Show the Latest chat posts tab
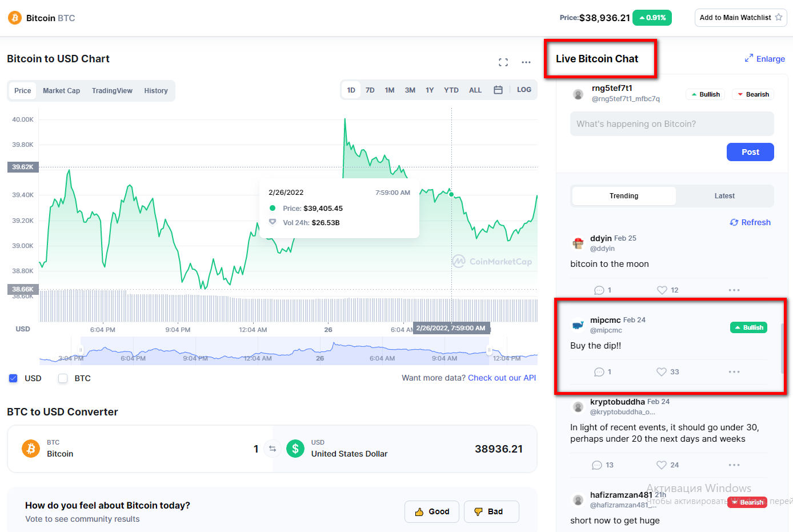The width and height of the screenshot is (793, 532). tap(724, 196)
